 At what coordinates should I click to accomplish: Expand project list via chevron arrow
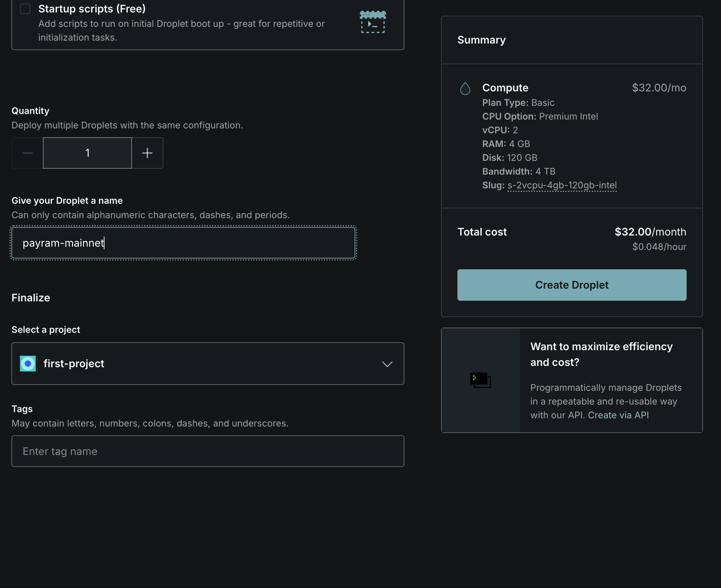[387, 364]
